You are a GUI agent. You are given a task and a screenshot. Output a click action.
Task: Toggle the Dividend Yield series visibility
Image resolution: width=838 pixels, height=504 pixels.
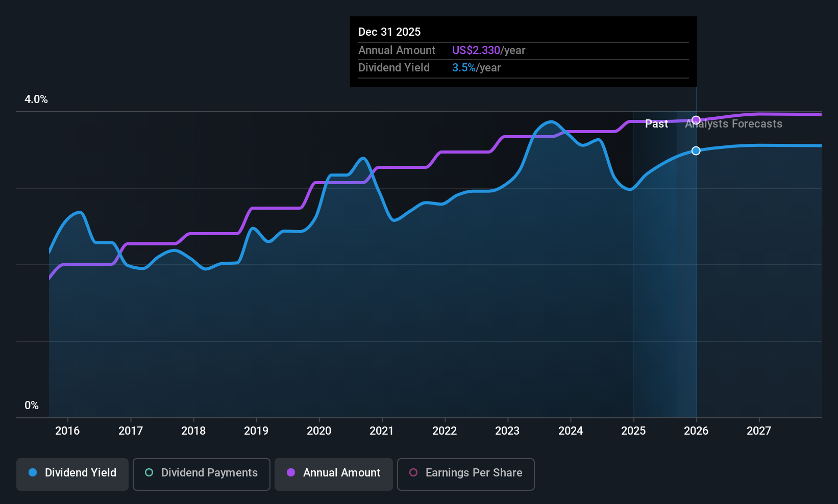(72, 473)
